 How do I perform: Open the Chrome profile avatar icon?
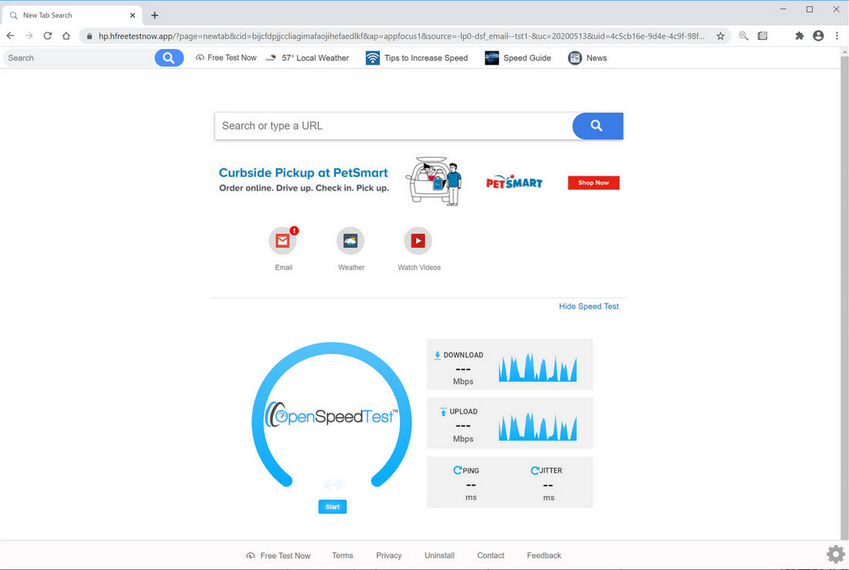[x=818, y=36]
